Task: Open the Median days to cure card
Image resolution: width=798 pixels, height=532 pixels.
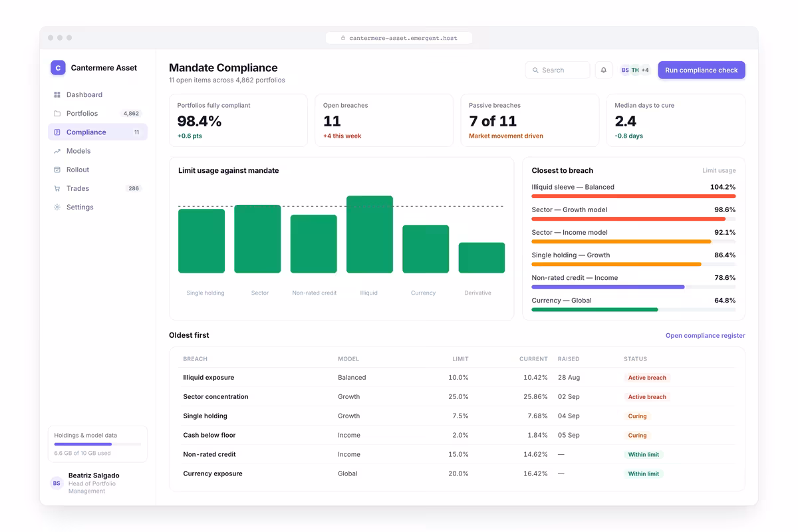Action: pyautogui.click(x=676, y=120)
